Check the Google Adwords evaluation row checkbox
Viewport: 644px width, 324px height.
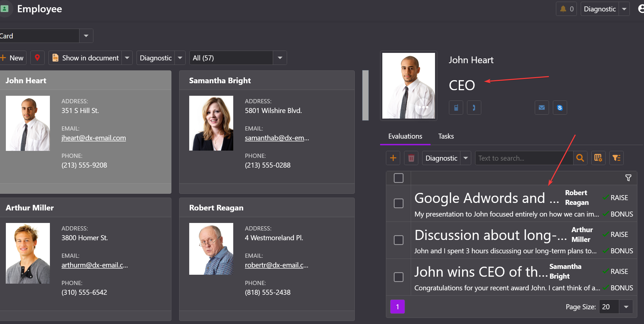tap(398, 203)
